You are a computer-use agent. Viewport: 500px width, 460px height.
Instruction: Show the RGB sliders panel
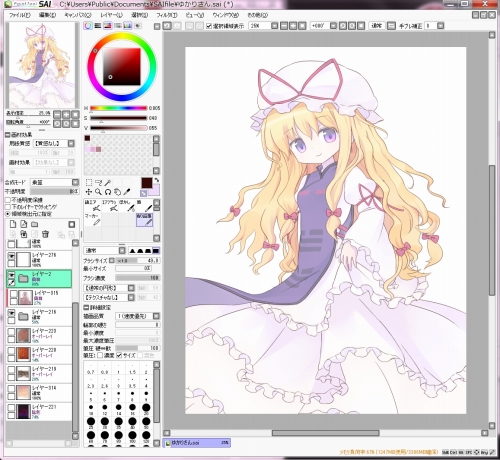click(x=98, y=26)
